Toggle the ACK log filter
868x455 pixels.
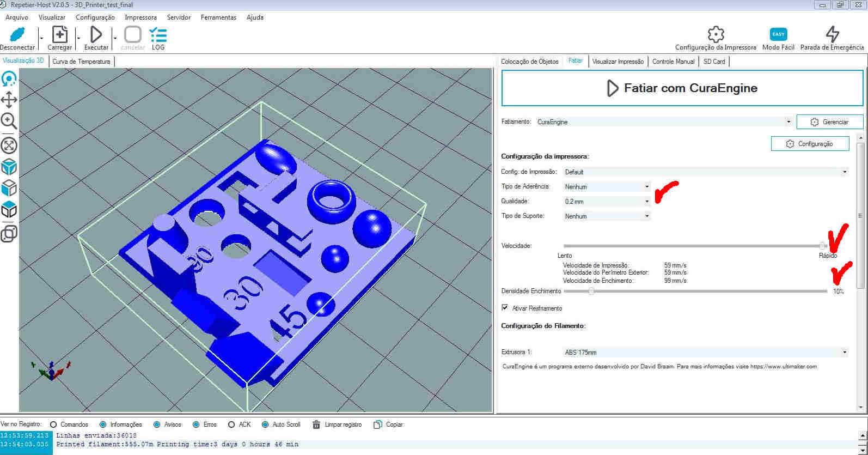[231, 424]
